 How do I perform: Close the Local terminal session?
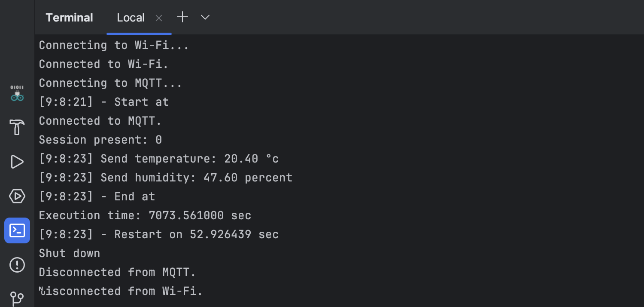[x=158, y=18]
